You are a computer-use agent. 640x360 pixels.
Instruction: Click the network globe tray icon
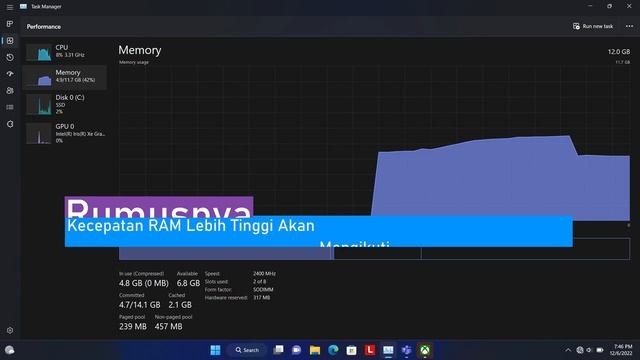[580, 350]
